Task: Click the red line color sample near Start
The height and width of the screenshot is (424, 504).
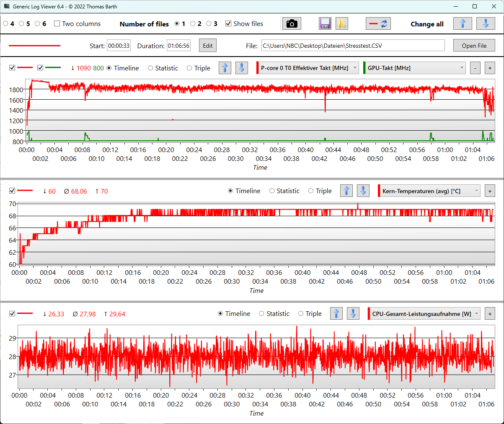Action: coord(34,46)
